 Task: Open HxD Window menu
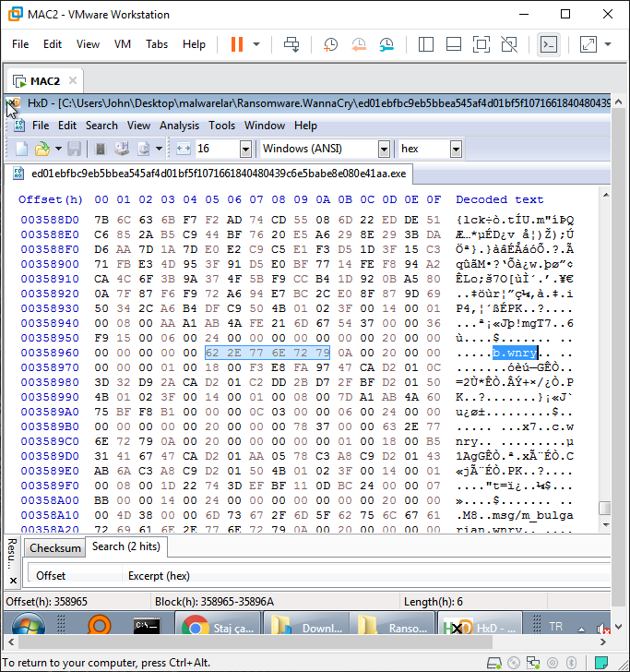(265, 126)
